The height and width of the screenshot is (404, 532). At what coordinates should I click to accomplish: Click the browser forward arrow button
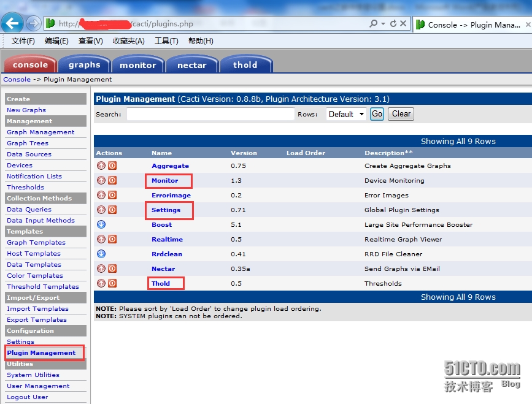coord(33,23)
